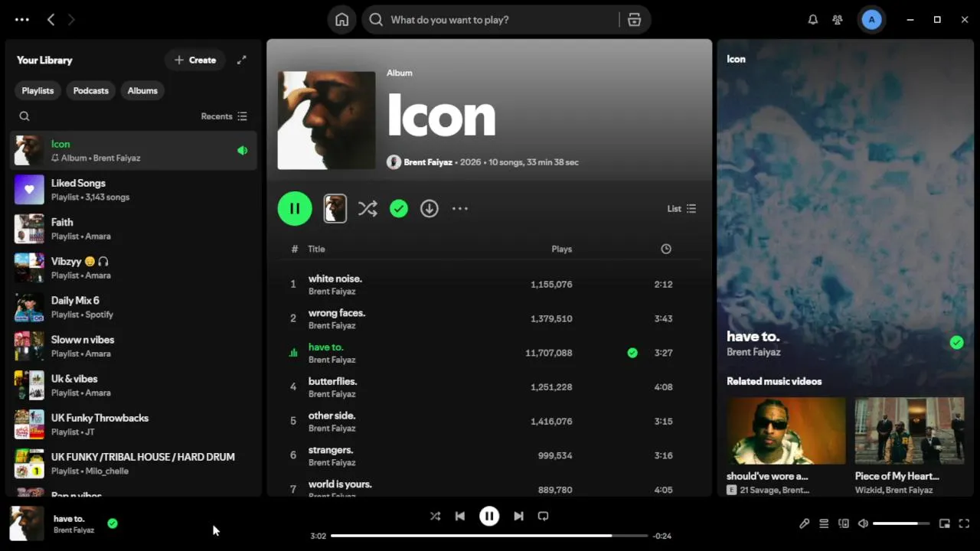The width and height of the screenshot is (980, 551).
Task: Open the Recents sort dropdown
Action: click(x=224, y=116)
